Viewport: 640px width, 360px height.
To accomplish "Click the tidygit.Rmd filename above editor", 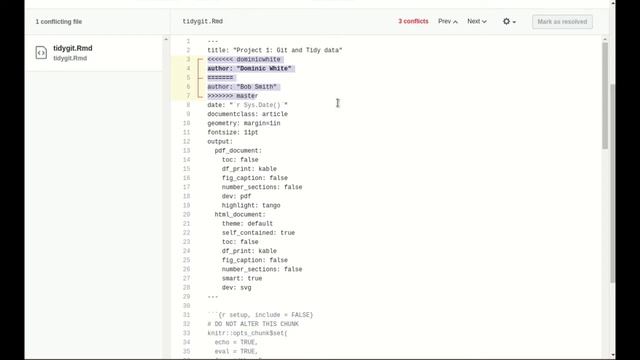I will 202,21.
